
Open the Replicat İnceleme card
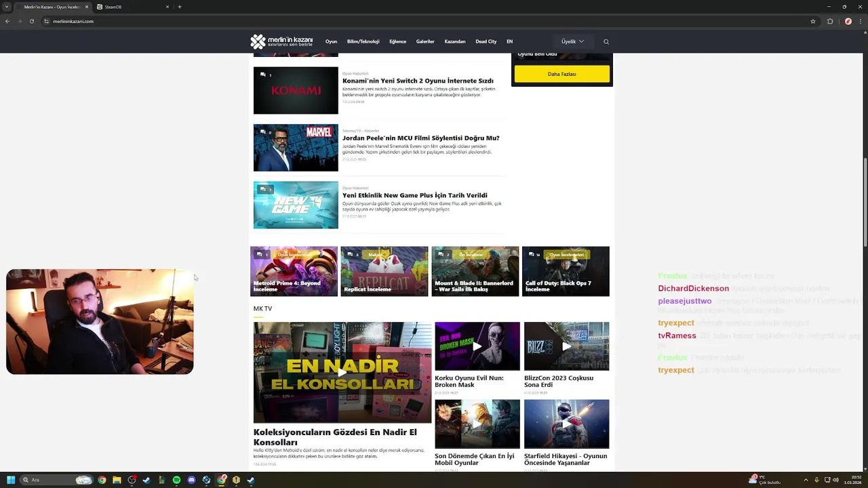[x=384, y=271]
